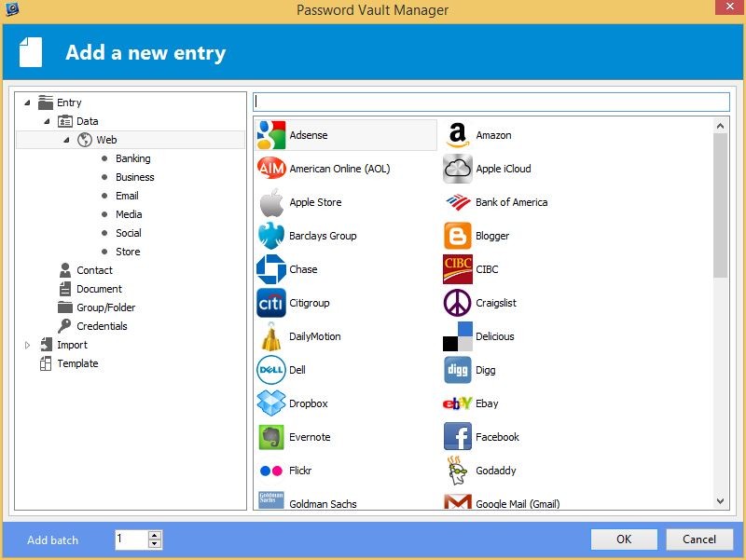This screenshot has width=746, height=560.
Task: Select the Delicious squares icon
Action: [458, 336]
